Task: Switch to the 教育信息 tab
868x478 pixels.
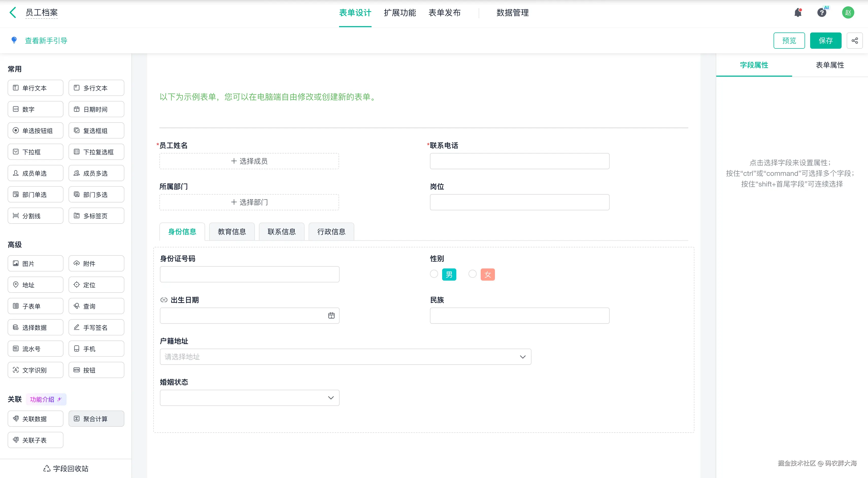Action: click(x=231, y=232)
